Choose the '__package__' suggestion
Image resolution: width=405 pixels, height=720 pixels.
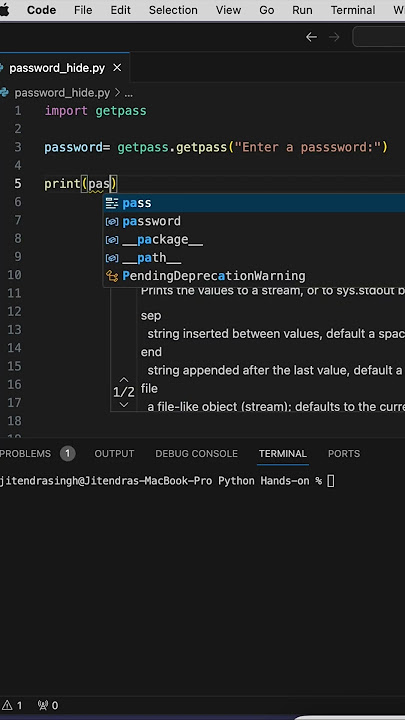[254, 240]
